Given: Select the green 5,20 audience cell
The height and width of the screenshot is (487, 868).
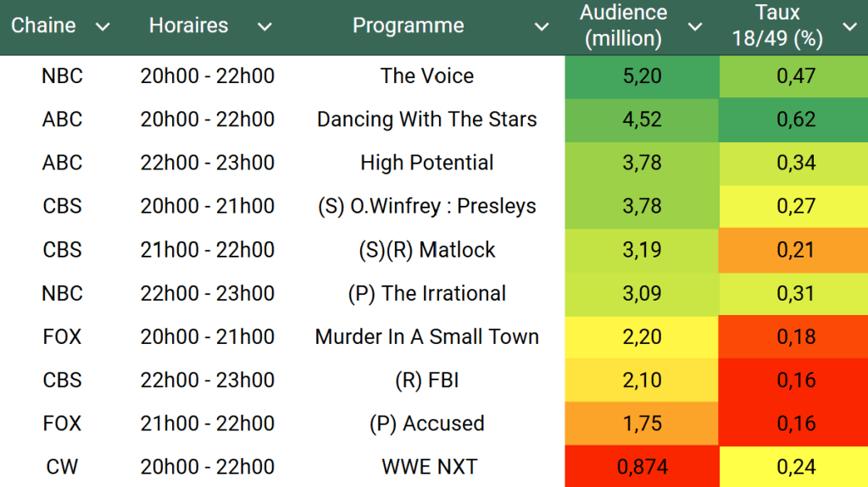Looking at the screenshot, I should click(642, 76).
